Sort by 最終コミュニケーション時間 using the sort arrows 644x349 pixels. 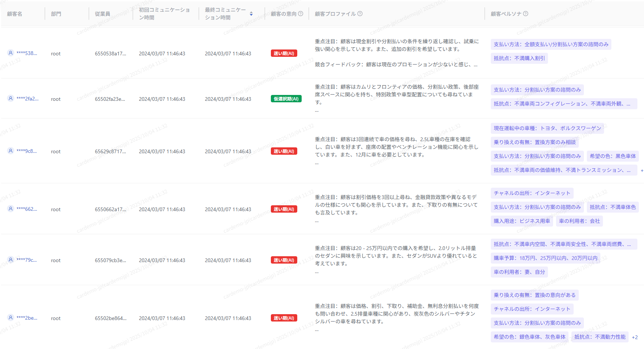click(x=251, y=14)
